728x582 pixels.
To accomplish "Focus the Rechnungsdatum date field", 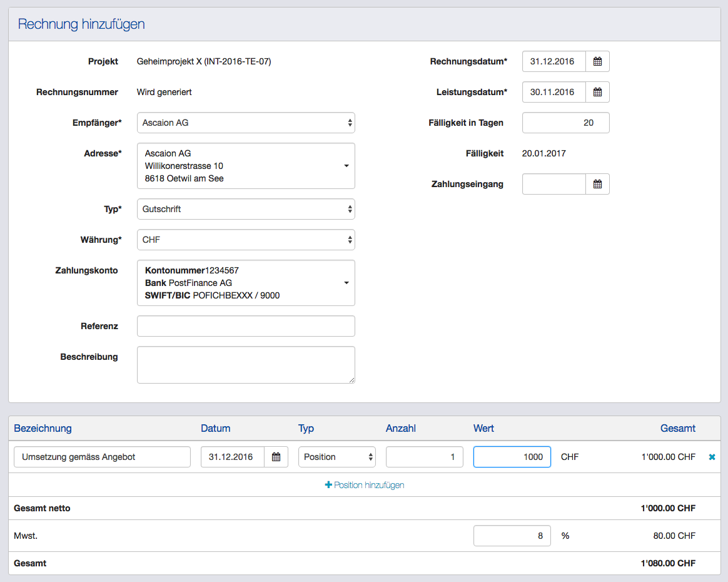I will (x=554, y=61).
